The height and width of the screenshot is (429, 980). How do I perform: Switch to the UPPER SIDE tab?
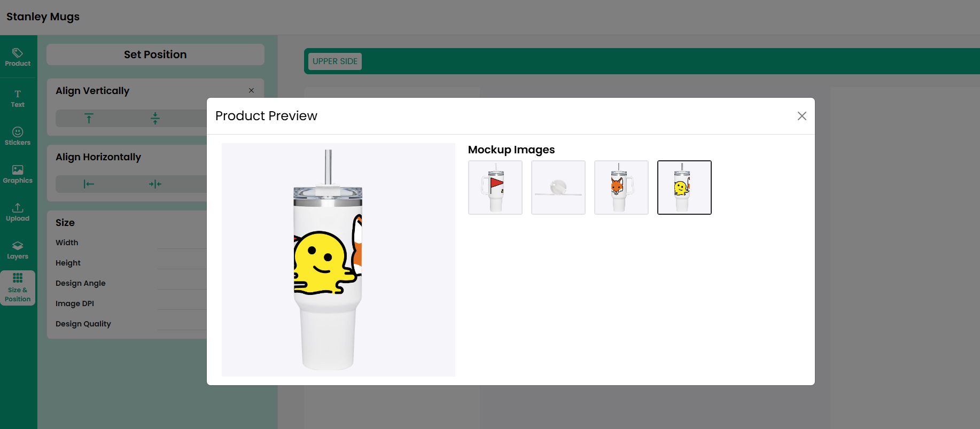tap(335, 61)
